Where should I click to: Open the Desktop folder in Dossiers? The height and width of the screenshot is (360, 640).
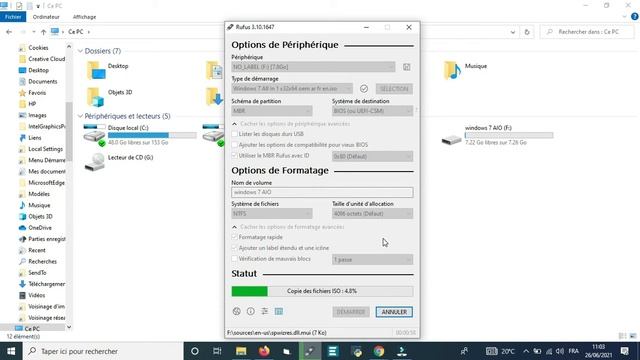pos(107,70)
